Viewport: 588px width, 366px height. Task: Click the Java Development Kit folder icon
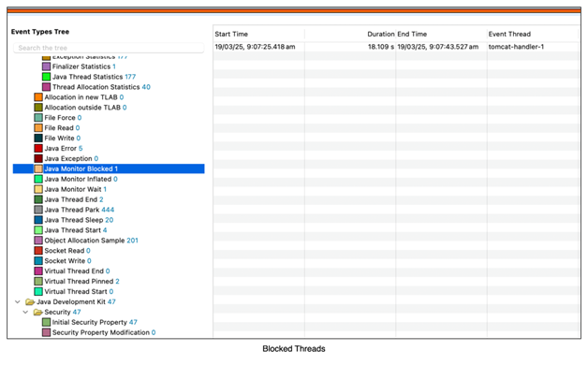pyautogui.click(x=30, y=301)
